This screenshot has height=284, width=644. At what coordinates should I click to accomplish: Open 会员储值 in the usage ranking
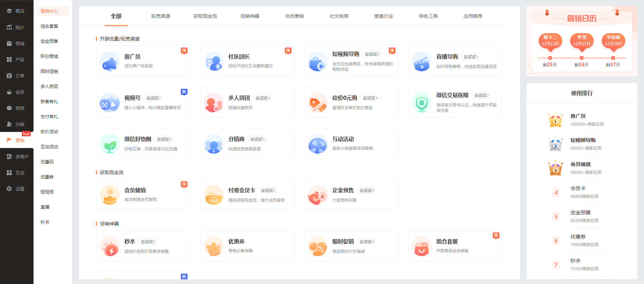click(581, 164)
